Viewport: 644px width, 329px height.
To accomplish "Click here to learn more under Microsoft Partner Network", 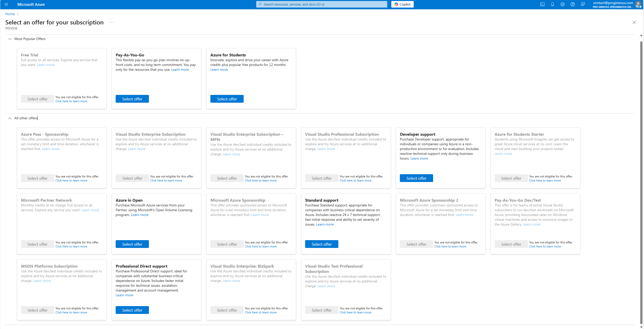I will (71, 246).
